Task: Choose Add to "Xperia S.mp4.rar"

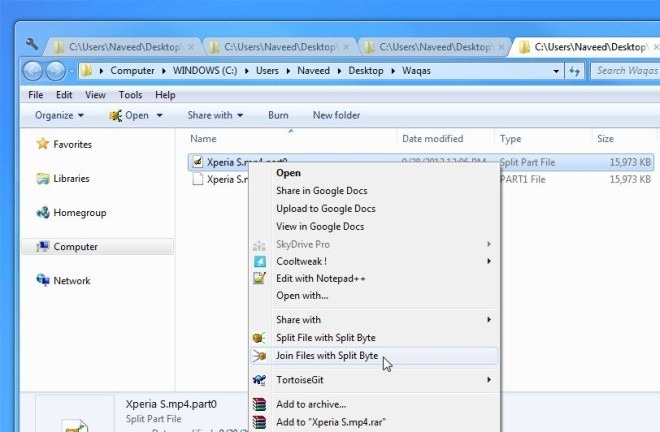Action: [374, 422]
